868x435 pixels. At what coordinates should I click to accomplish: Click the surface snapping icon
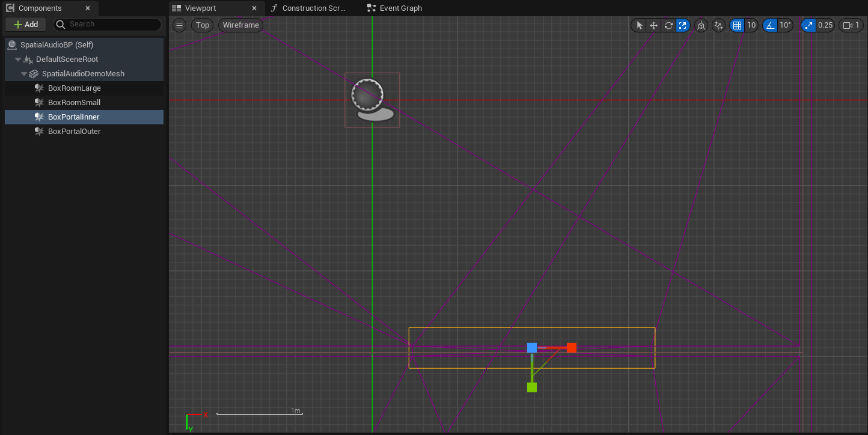click(x=718, y=25)
